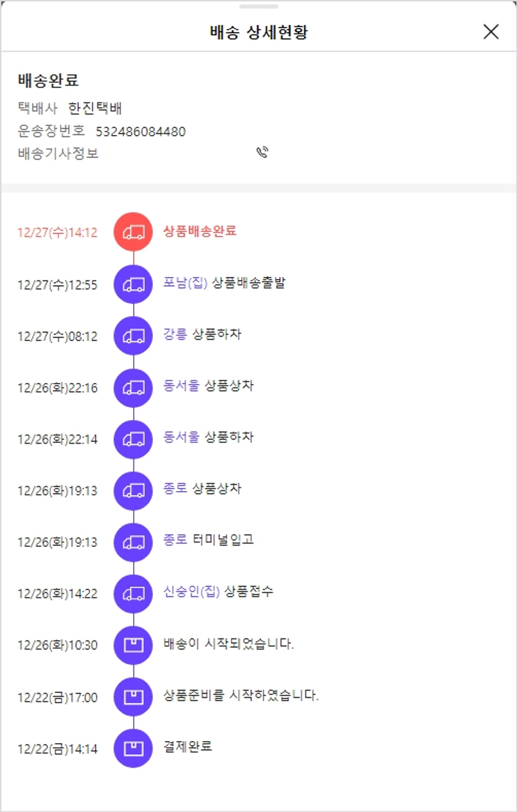Click the 한진택배 courier name
This screenshot has height=812, width=517.
95,108
